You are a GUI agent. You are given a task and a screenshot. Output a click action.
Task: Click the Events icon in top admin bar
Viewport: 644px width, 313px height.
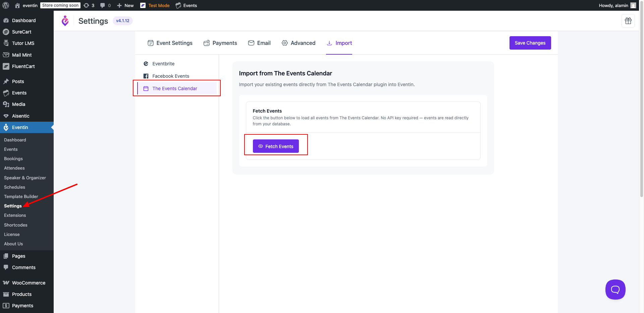point(178,5)
